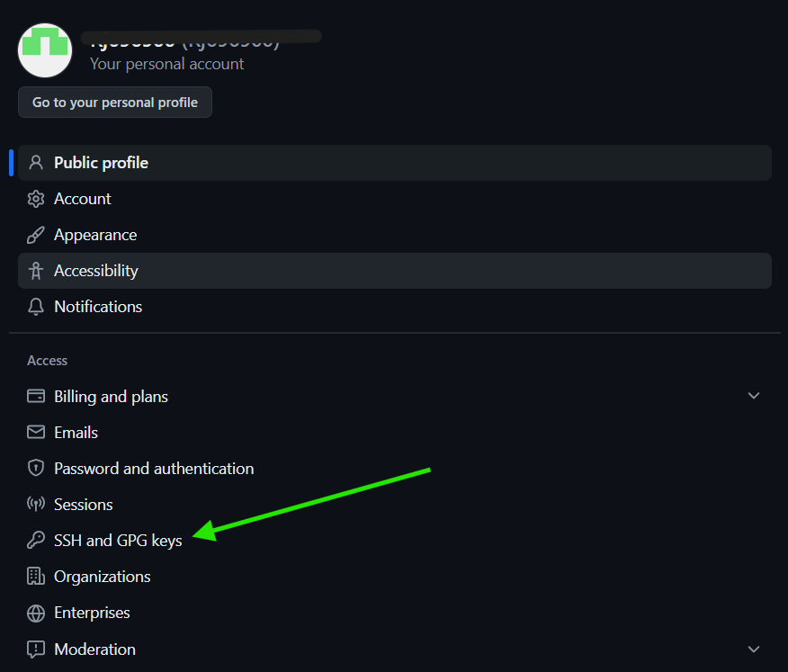
Task: Click the envelope icon for Emails
Action: click(36, 433)
